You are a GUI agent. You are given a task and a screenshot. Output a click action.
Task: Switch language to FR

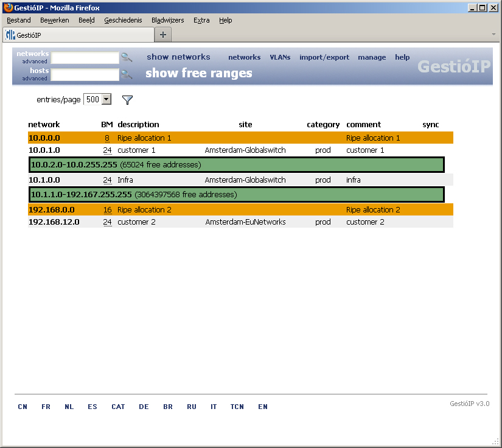[46, 407]
